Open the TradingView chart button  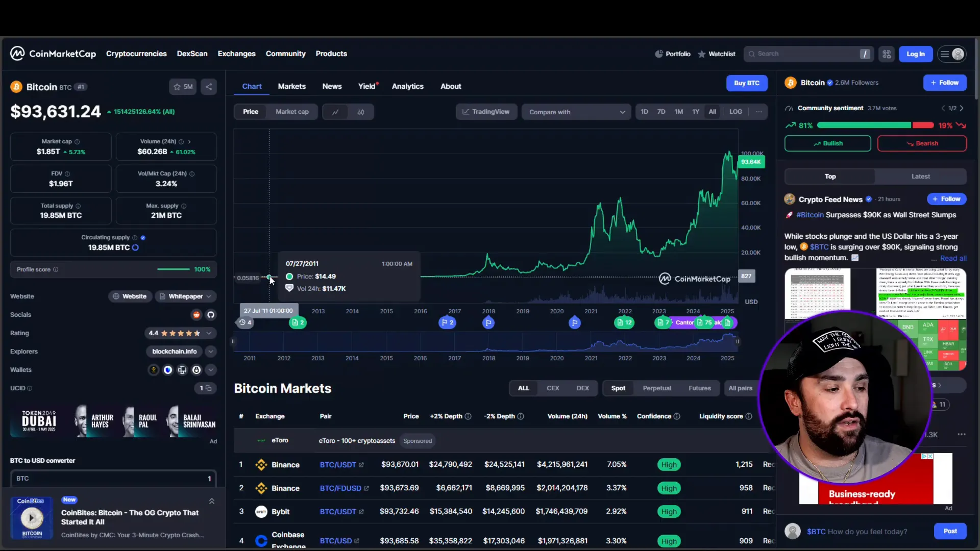point(486,112)
